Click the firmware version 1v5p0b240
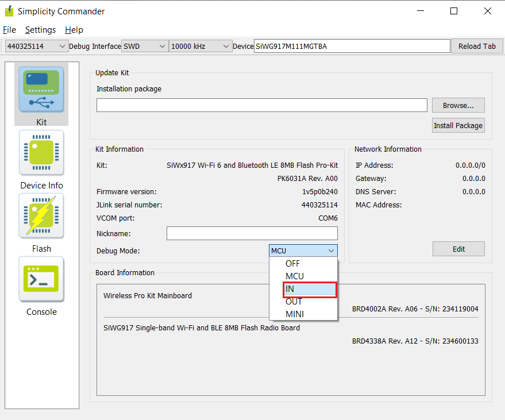Image resolution: width=505 pixels, height=420 pixels. pyautogui.click(x=320, y=192)
